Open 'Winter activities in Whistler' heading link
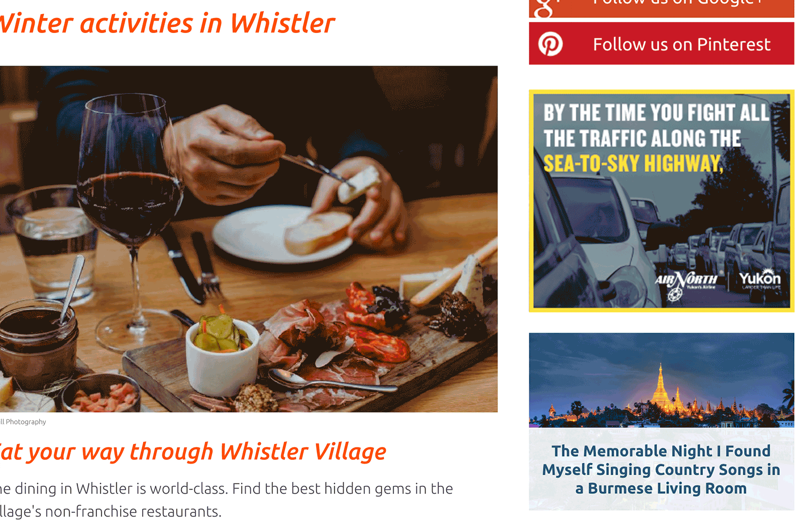 167,24
